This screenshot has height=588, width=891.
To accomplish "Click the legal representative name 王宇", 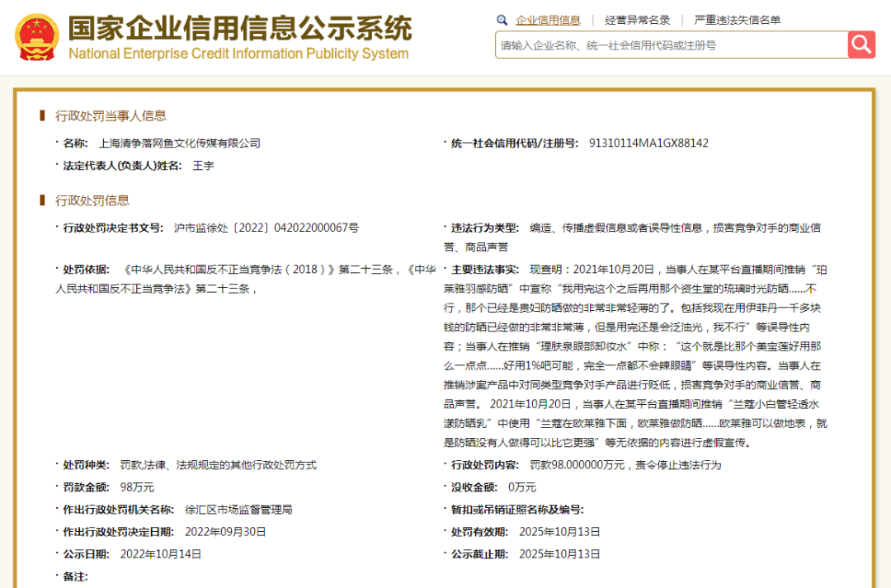I will 203,165.
